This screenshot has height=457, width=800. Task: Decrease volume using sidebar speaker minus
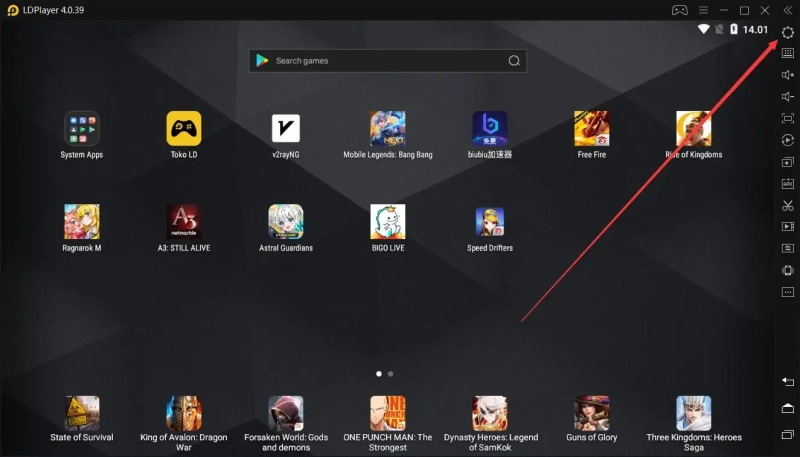click(788, 96)
